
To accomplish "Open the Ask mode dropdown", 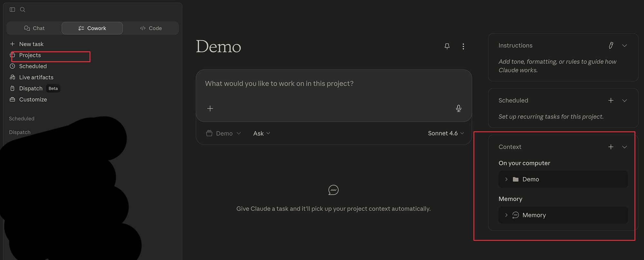I will [x=261, y=133].
